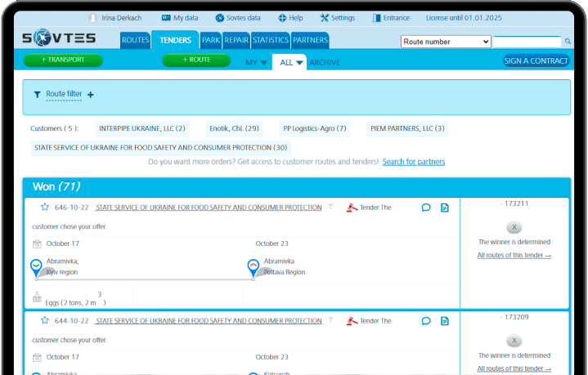This screenshot has height=375, width=588.
Task: Open the REPAIR tab
Action: (x=236, y=40)
